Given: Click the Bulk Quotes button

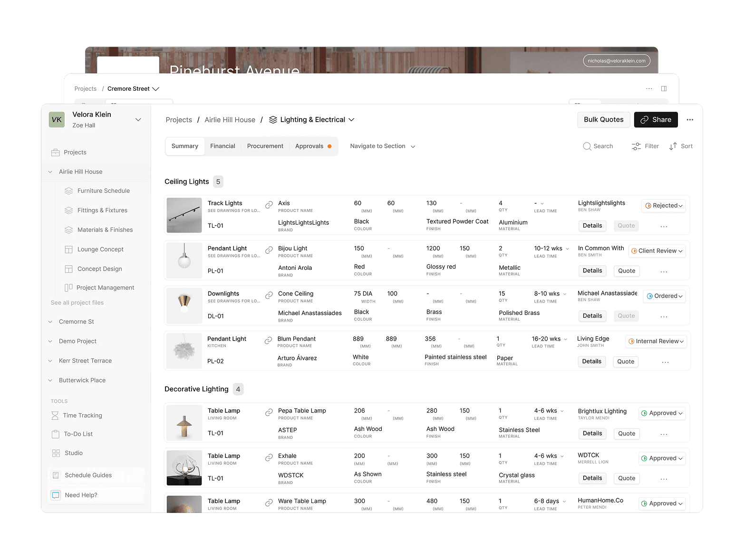Looking at the screenshot, I should point(603,120).
